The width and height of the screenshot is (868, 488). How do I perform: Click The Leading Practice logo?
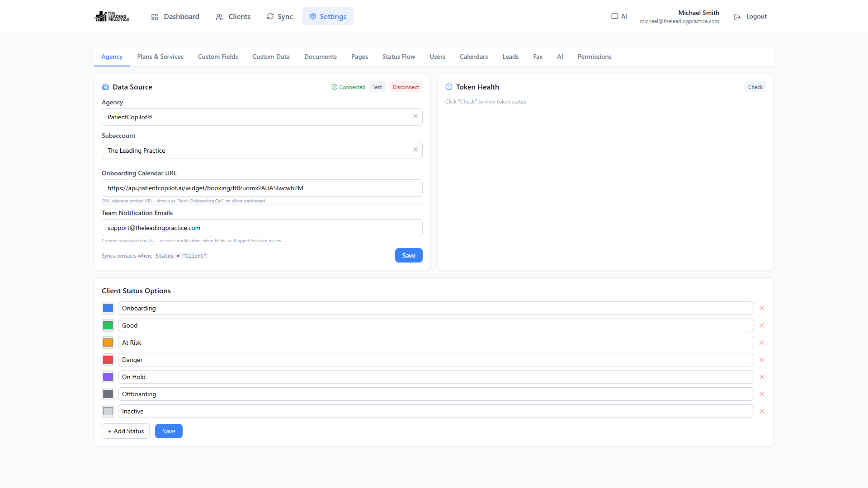pyautogui.click(x=112, y=16)
